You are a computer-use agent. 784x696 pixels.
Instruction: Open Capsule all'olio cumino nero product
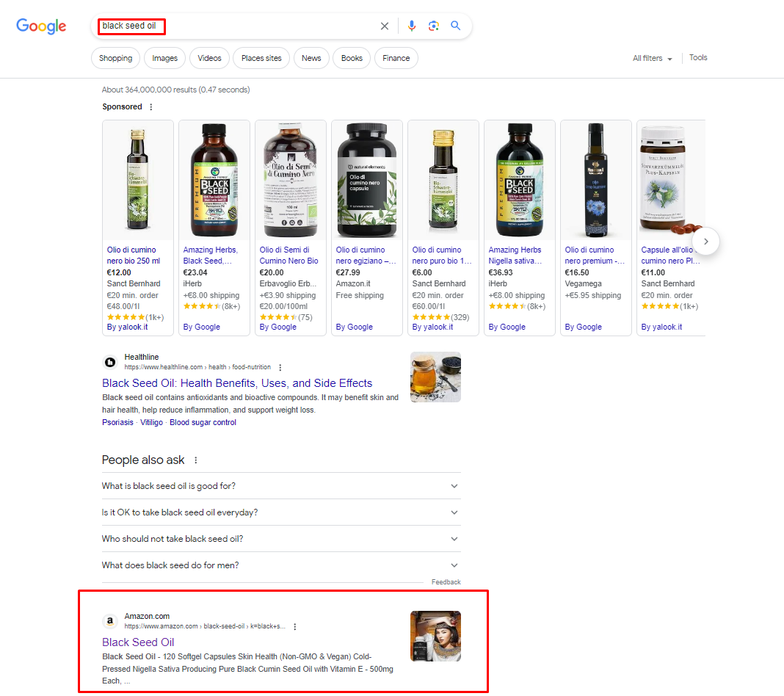coord(670,255)
